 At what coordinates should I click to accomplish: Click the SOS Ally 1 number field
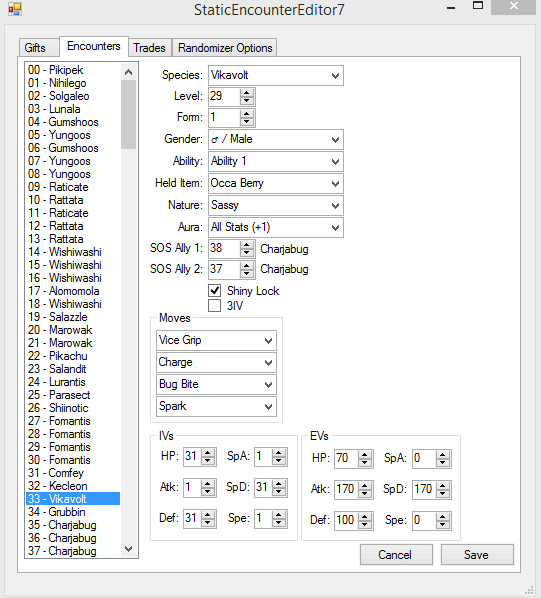[x=225, y=249]
